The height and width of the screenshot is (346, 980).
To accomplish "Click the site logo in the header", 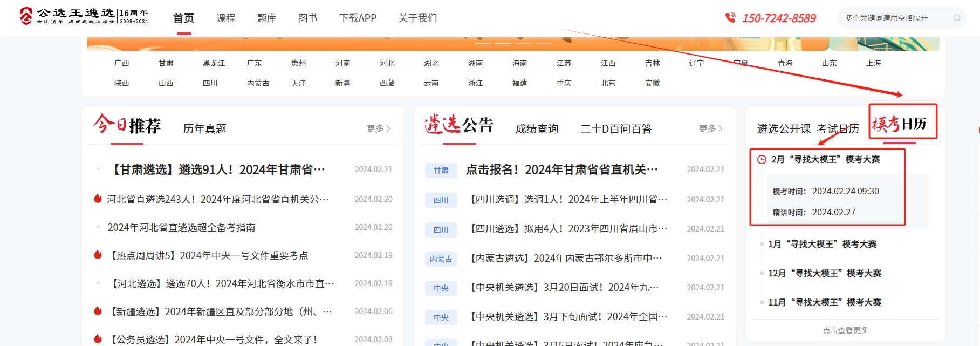I will coord(84,16).
